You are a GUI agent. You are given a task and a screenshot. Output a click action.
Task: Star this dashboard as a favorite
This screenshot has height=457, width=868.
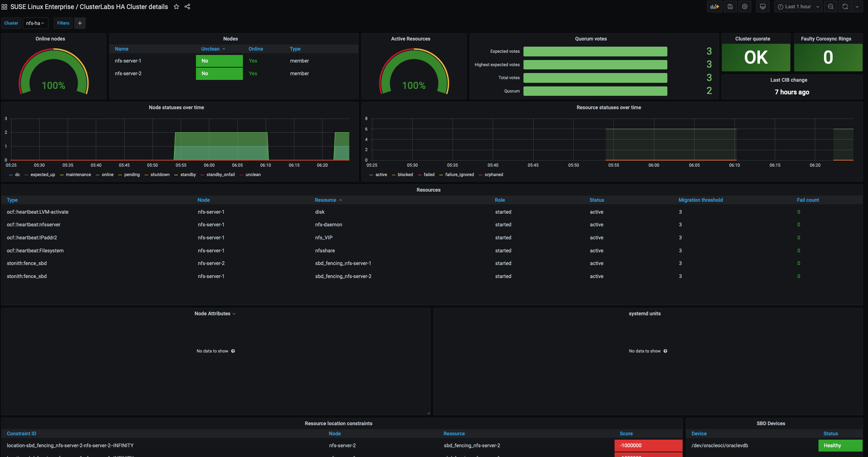point(176,7)
